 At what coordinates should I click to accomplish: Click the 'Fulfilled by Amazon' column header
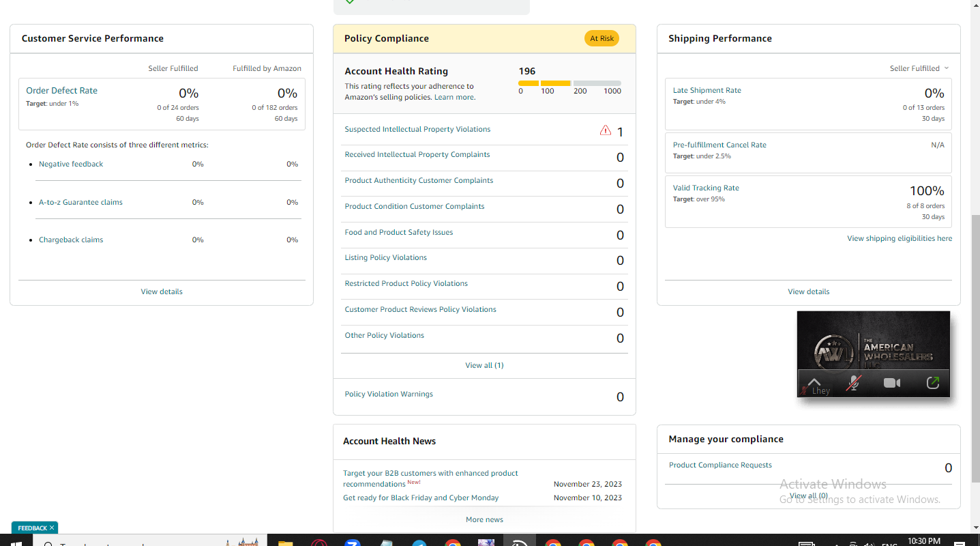(267, 68)
